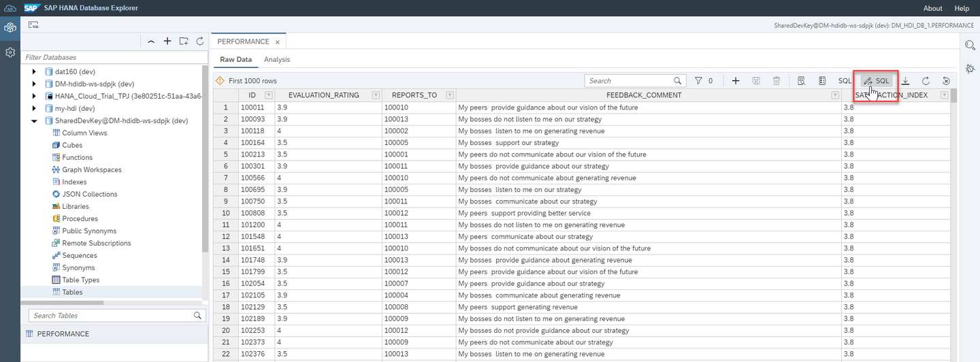Refresh the database list
980x362 pixels.
click(x=200, y=42)
